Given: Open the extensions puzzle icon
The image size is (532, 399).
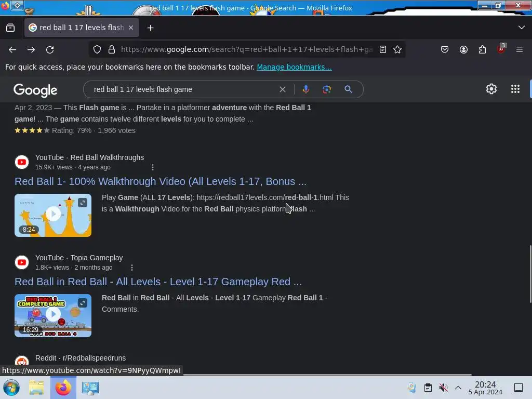Looking at the screenshot, I should [x=482, y=49].
